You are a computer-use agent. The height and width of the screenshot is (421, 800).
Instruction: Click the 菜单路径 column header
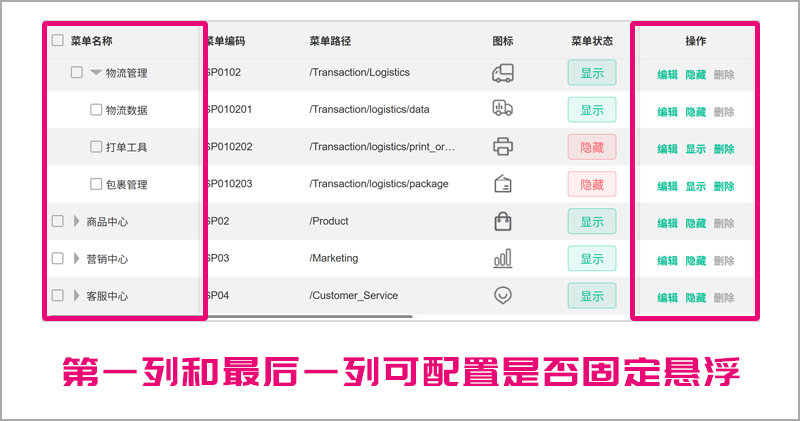click(330, 41)
